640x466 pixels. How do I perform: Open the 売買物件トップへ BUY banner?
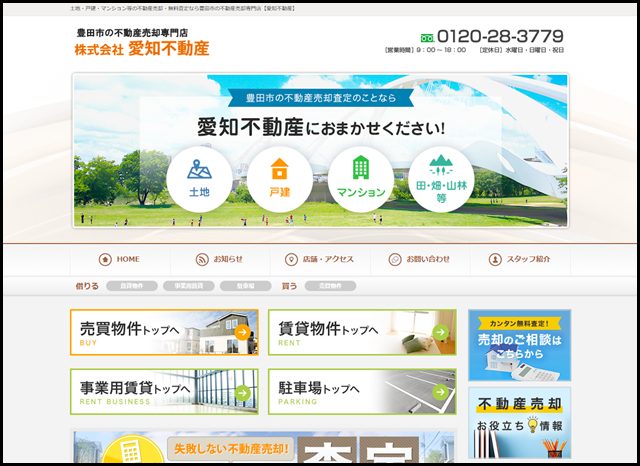click(x=164, y=332)
